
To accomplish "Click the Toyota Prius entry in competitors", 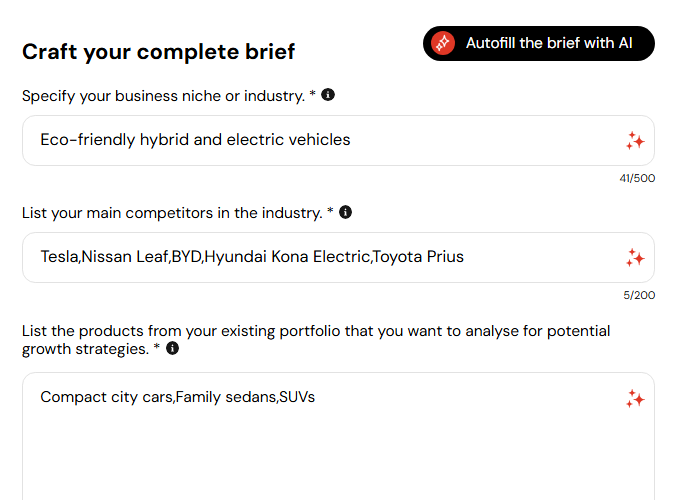I will click(x=418, y=257).
